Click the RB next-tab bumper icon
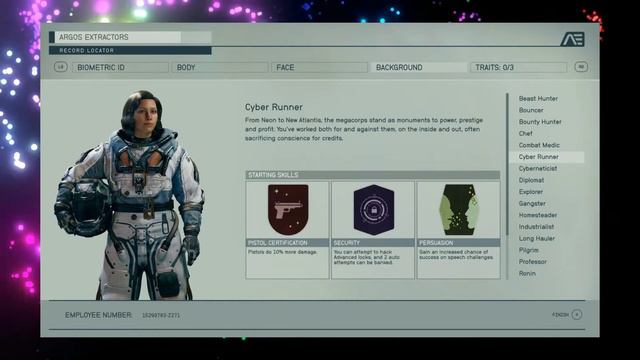This screenshot has height=360, width=640. 581,67
